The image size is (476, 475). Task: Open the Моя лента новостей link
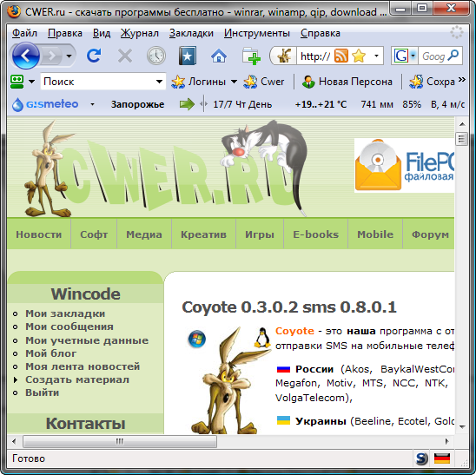coord(83,366)
